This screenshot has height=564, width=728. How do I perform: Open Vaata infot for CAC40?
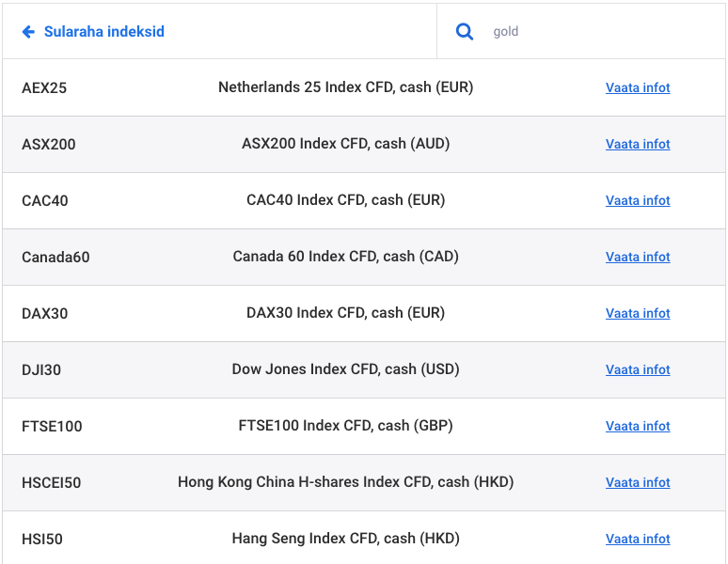point(638,200)
